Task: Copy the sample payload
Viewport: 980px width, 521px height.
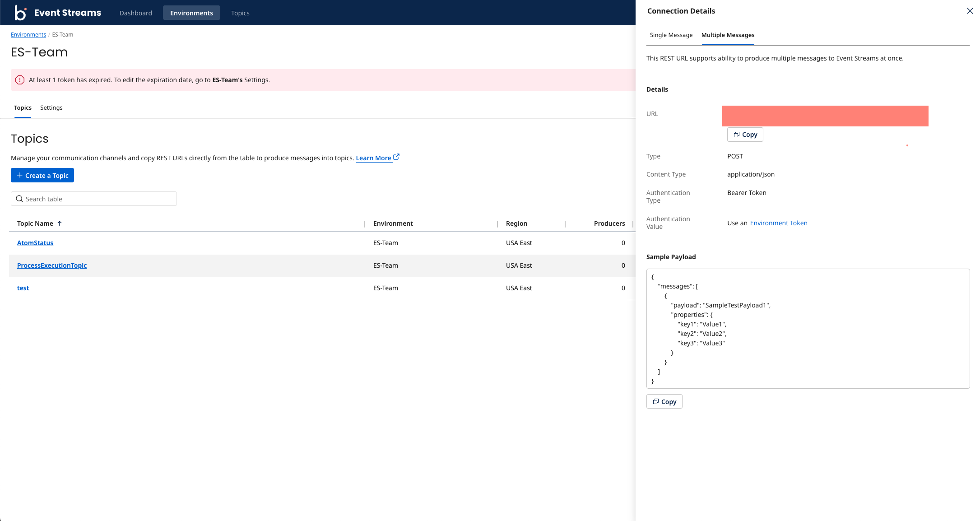Action: point(664,401)
